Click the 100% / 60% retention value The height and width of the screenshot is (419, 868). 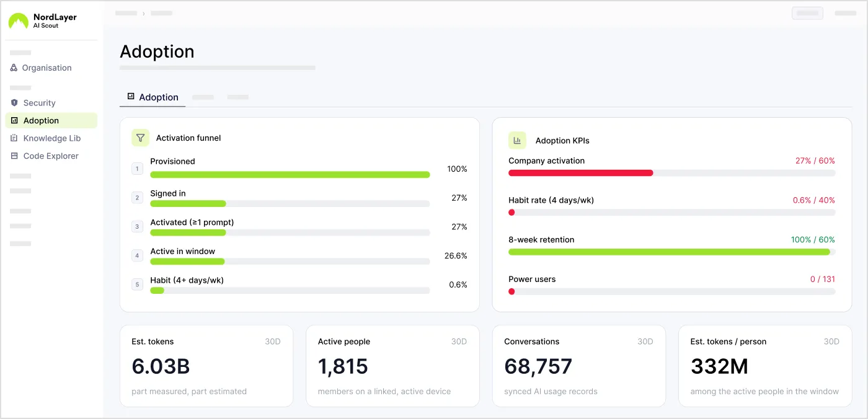(x=813, y=239)
